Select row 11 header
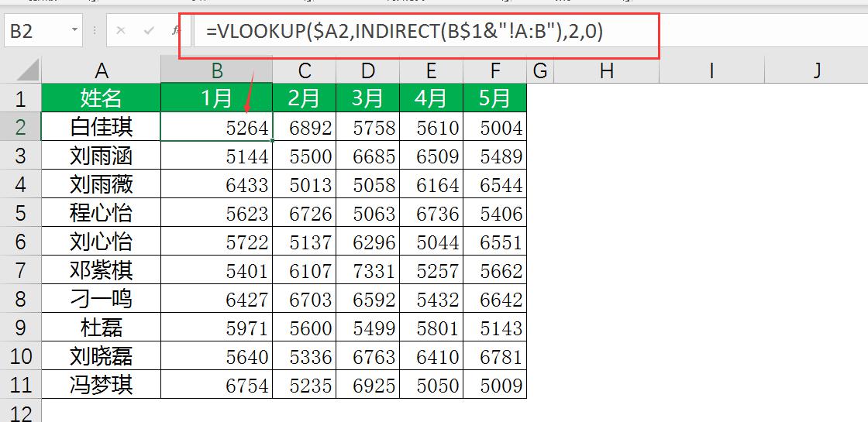 point(20,384)
